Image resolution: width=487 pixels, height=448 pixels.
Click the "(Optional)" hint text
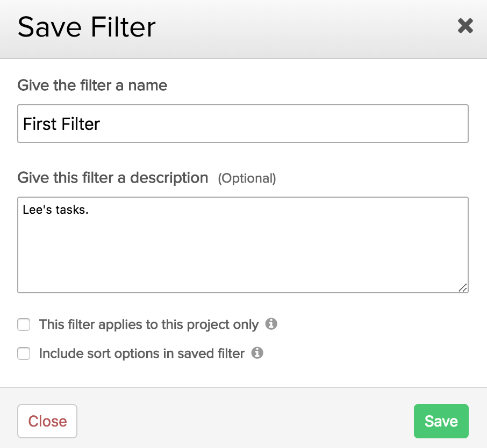pyautogui.click(x=247, y=178)
